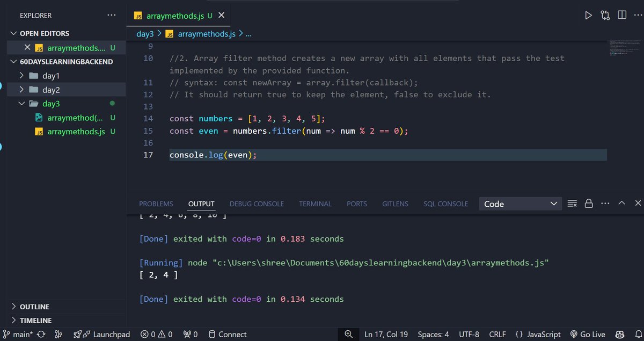Image resolution: width=644 pixels, height=341 pixels.
Task: Change indentation via Spaces: 4
Action: click(x=433, y=334)
